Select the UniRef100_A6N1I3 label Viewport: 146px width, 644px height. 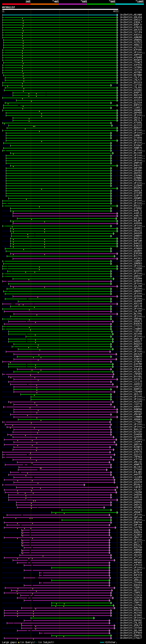pos(131,45)
